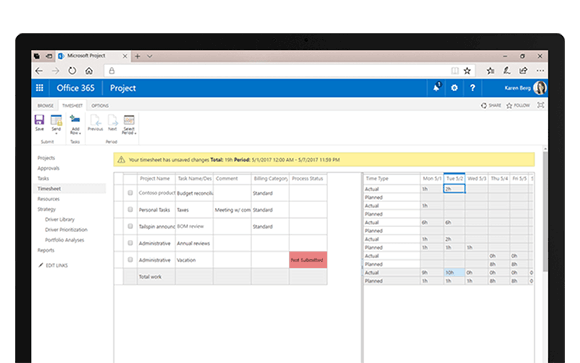Open Driver Library link

pos(60,219)
